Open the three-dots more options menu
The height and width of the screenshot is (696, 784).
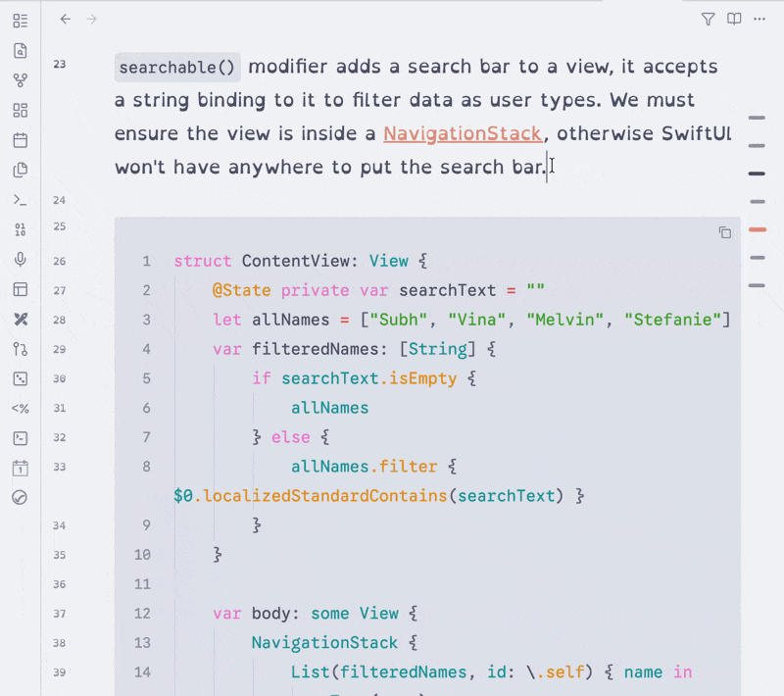[x=759, y=19]
